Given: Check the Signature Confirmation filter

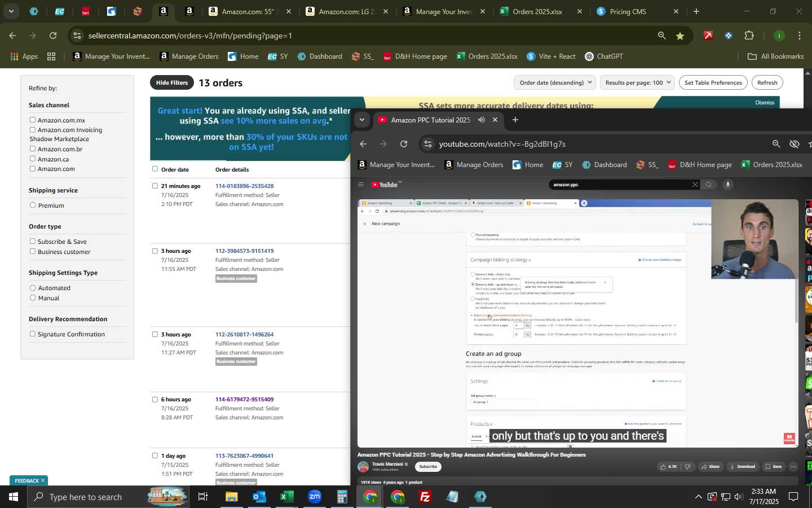Looking at the screenshot, I should point(33,334).
